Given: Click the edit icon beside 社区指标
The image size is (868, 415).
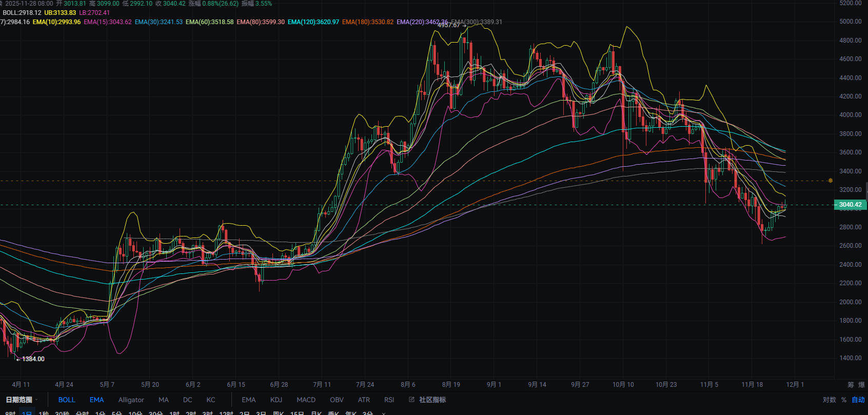Looking at the screenshot, I should pyautogui.click(x=411, y=400).
